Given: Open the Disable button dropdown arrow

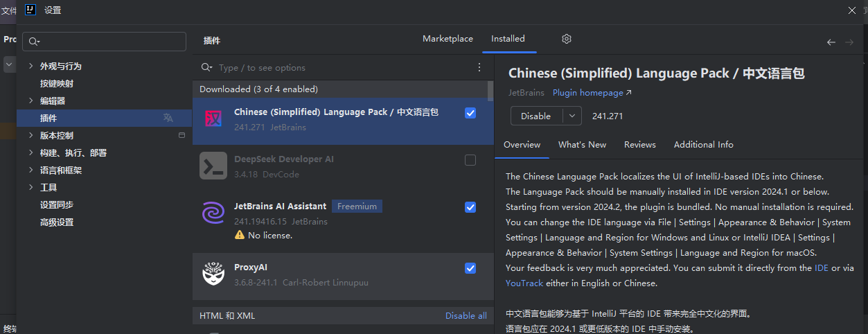Looking at the screenshot, I should click(x=572, y=116).
